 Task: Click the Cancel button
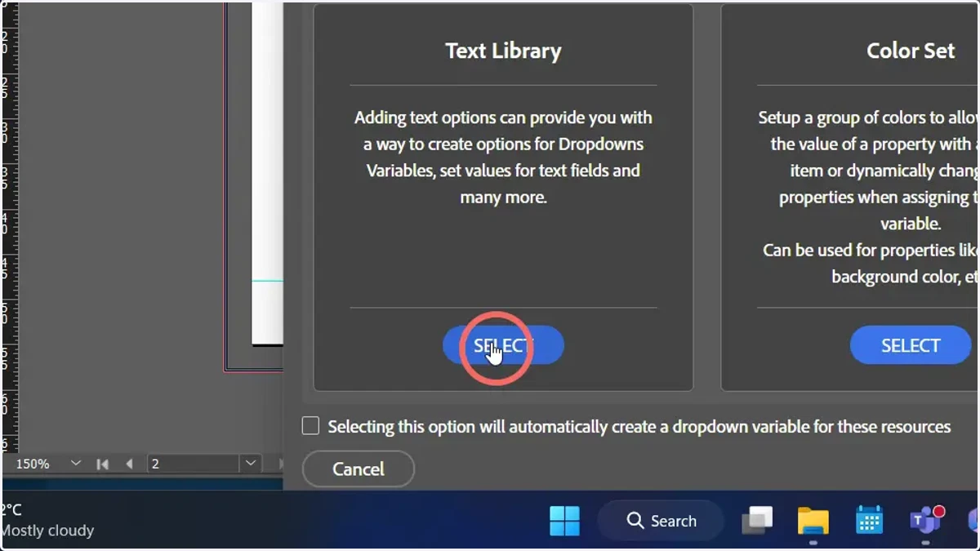[359, 469]
